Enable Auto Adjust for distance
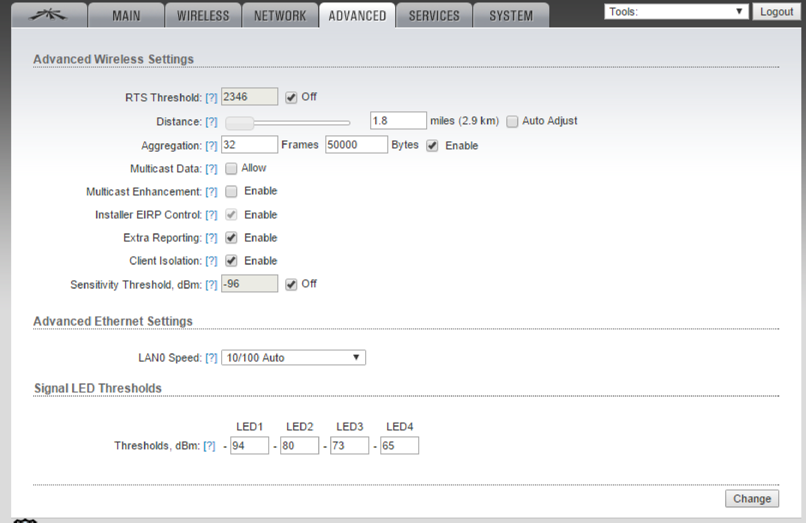 (x=512, y=121)
